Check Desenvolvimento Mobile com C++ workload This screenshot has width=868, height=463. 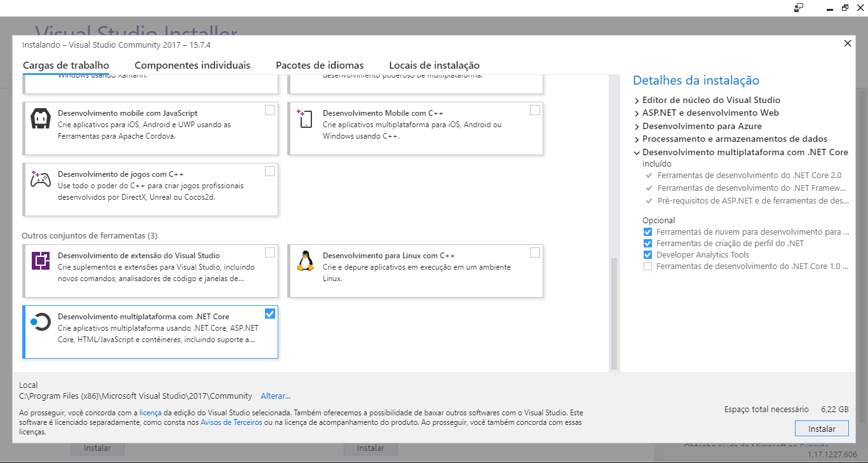[535, 110]
